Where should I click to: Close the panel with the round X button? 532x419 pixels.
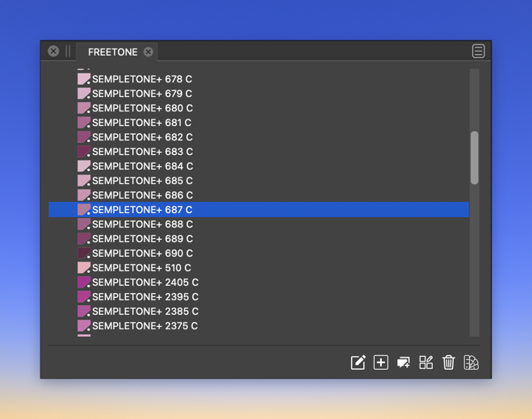click(53, 51)
